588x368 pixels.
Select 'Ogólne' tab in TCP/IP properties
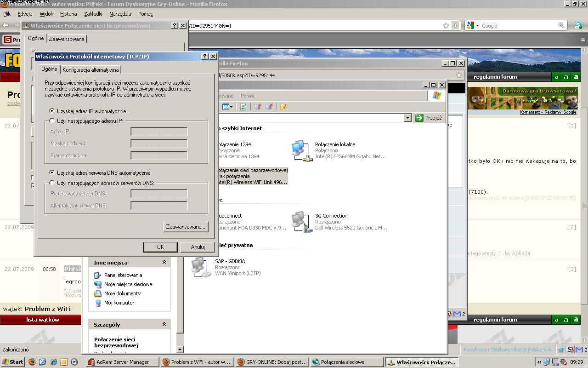point(49,69)
